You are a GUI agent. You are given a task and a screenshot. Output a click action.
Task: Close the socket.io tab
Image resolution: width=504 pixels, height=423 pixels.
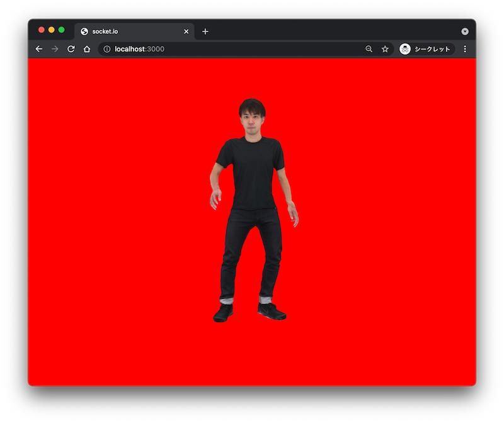(x=186, y=31)
